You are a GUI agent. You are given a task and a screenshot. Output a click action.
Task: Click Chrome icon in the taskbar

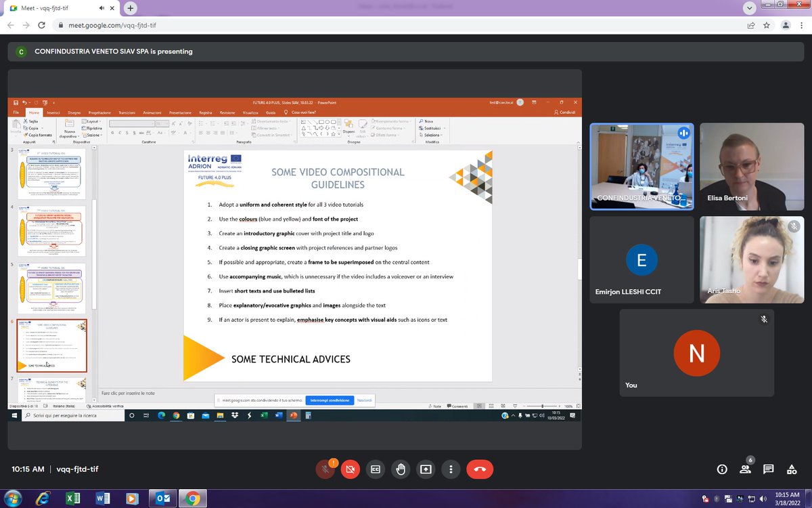coord(193,498)
